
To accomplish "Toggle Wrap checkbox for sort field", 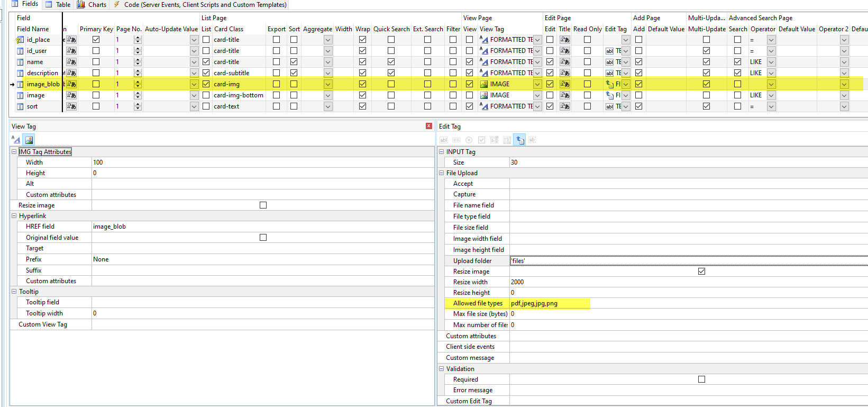I will pyautogui.click(x=362, y=106).
